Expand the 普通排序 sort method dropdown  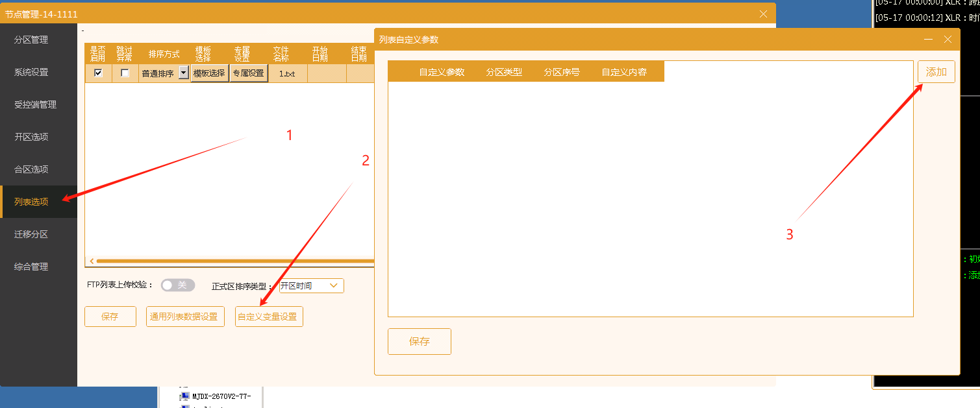(183, 73)
